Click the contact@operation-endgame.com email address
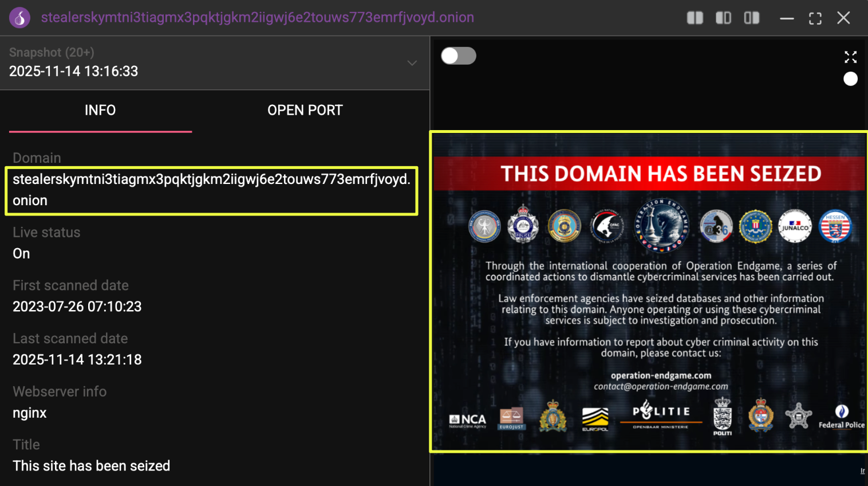 point(661,386)
